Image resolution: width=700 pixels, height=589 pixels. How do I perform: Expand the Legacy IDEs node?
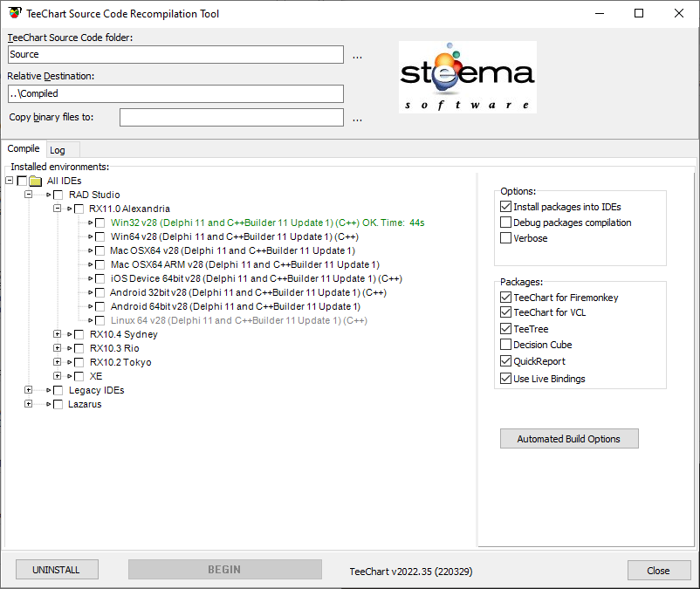pyautogui.click(x=29, y=389)
